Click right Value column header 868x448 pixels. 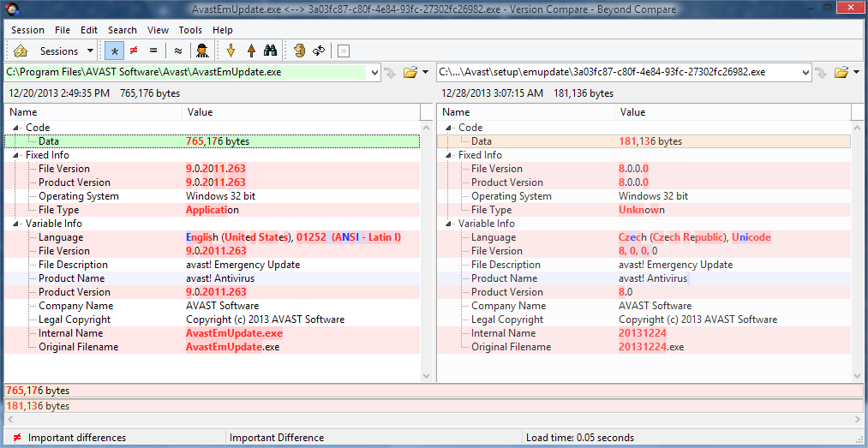[733, 112]
